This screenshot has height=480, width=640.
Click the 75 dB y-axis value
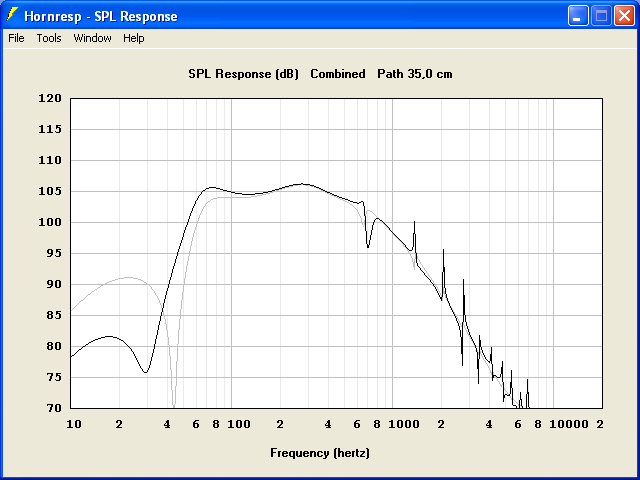(54, 378)
